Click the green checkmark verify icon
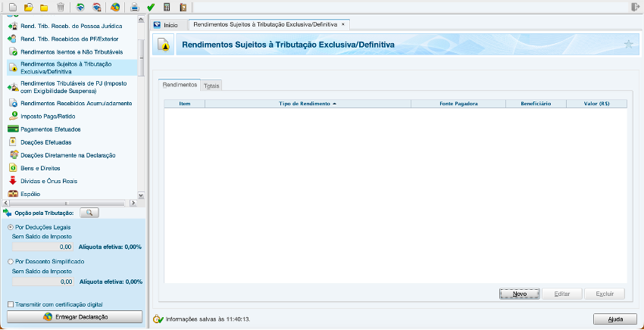Screen dimensions: 644x330 click(x=150, y=7)
